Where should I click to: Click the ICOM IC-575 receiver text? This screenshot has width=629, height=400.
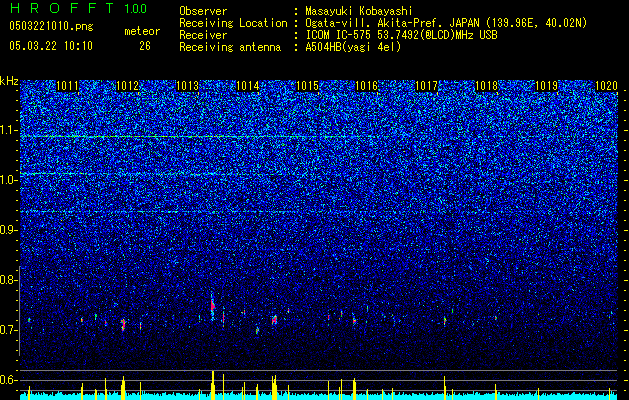(x=401, y=35)
